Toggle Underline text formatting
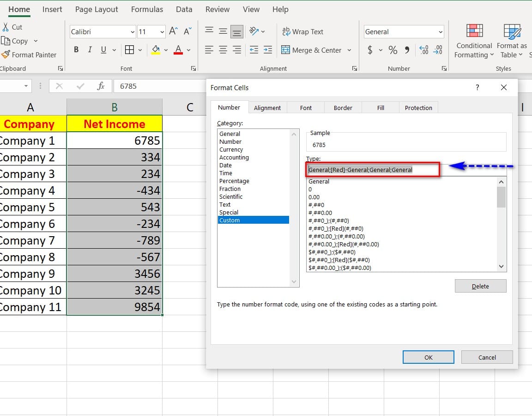 point(103,50)
